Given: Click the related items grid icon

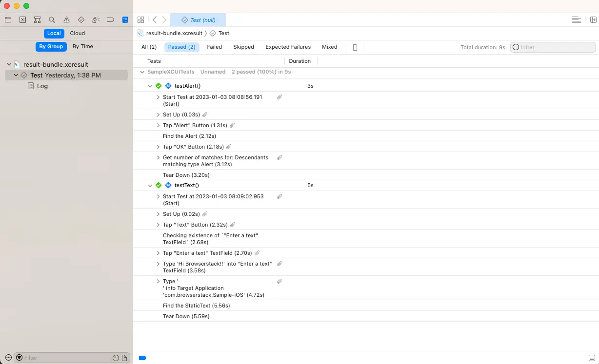Looking at the screenshot, I should point(140,20).
